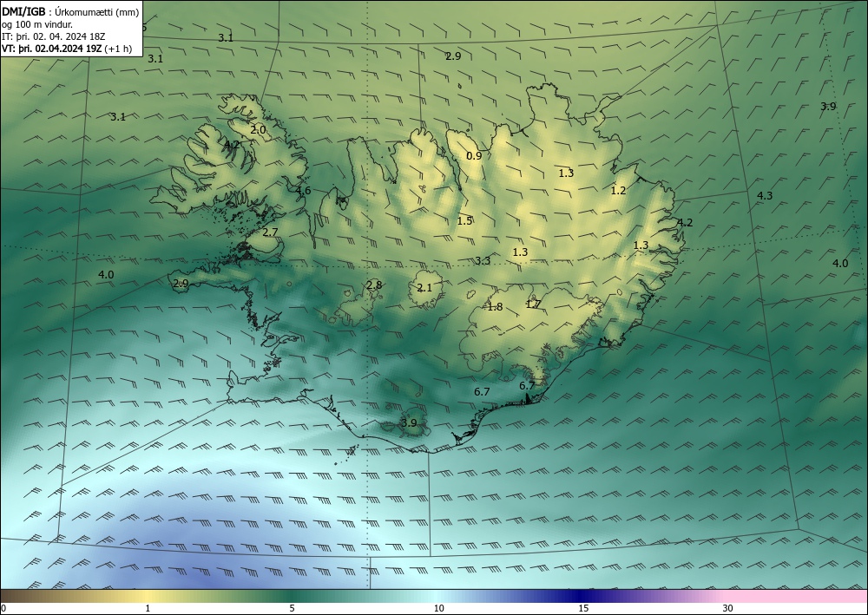Click the 1.7 value on the map
Viewport: 868px width, 615px height.
coord(533,304)
